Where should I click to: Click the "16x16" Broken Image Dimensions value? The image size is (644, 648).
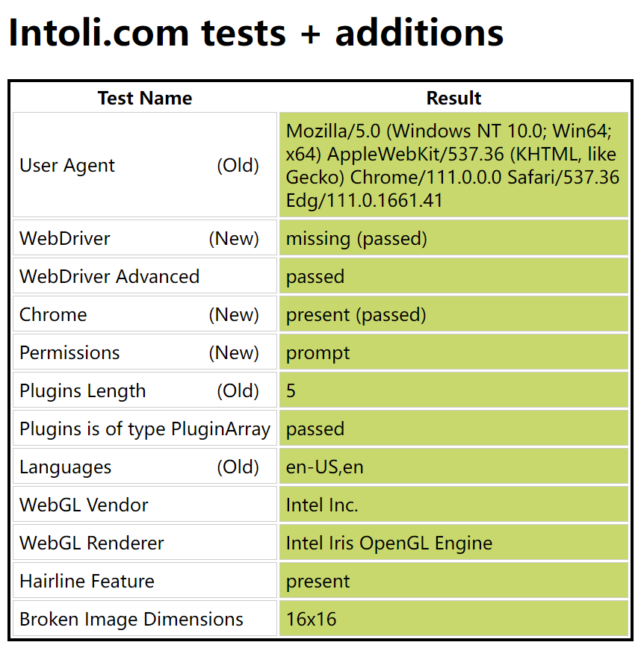311,620
